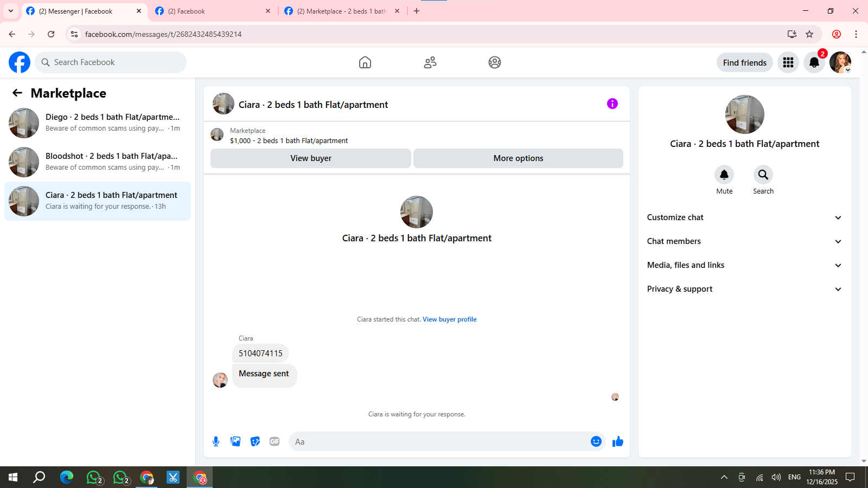Viewport: 868px width, 488px height.
Task: Open the Facebook menu grid icon
Action: coord(788,62)
